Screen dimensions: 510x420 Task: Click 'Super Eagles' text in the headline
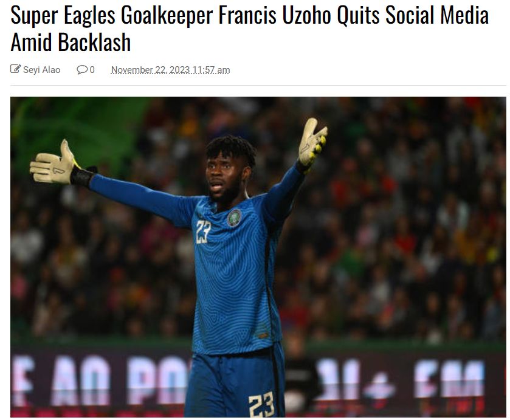click(63, 16)
